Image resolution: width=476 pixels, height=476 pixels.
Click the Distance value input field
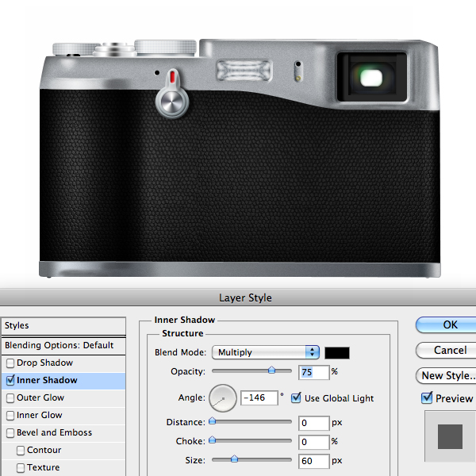pyautogui.click(x=314, y=423)
